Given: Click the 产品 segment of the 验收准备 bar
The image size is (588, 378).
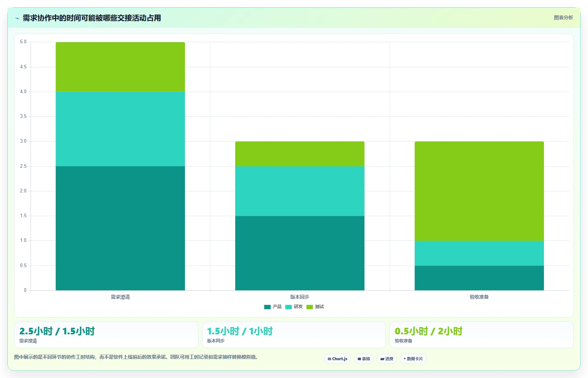Looking at the screenshot, I should pos(479,278).
